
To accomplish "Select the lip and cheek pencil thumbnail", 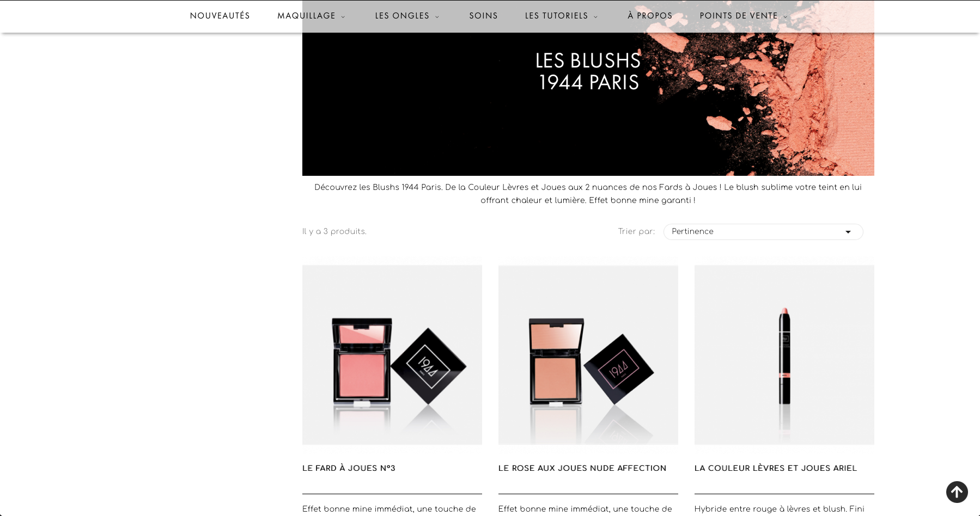I will (784, 355).
